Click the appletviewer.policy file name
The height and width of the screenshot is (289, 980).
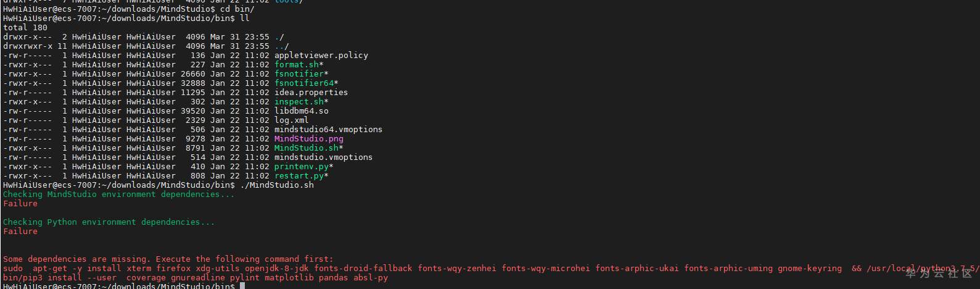point(321,56)
